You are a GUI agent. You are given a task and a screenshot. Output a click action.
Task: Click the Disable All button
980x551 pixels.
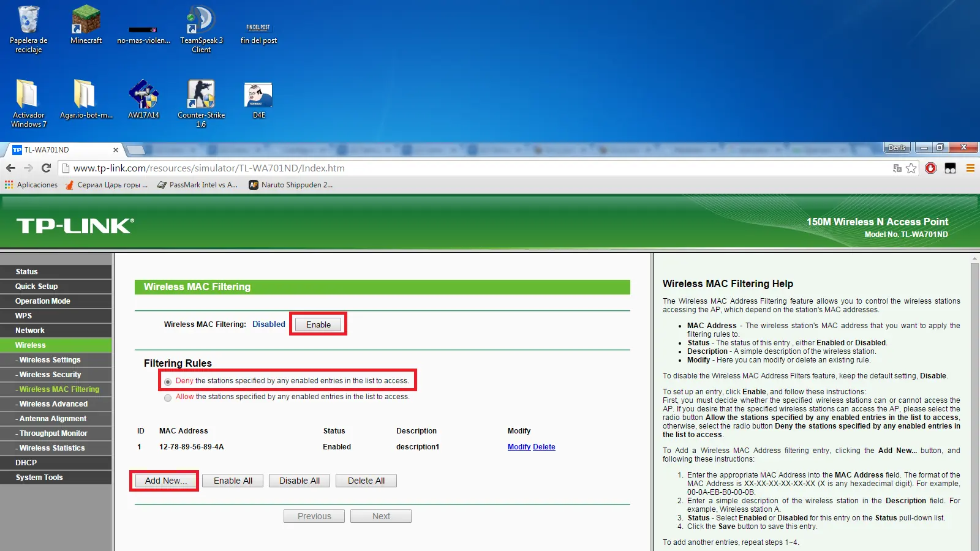pyautogui.click(x=300, y=481)
